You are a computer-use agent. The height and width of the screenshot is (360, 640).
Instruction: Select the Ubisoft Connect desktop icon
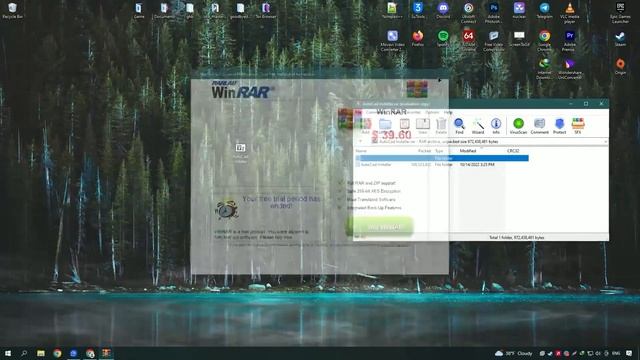pyautogui.click(x=469, y=13)
